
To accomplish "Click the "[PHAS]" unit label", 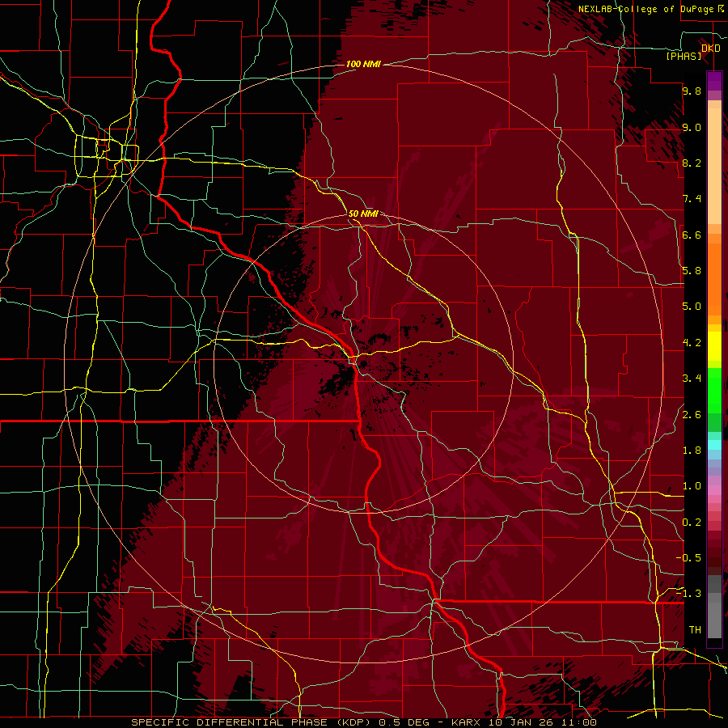I will tap(684, 56).
